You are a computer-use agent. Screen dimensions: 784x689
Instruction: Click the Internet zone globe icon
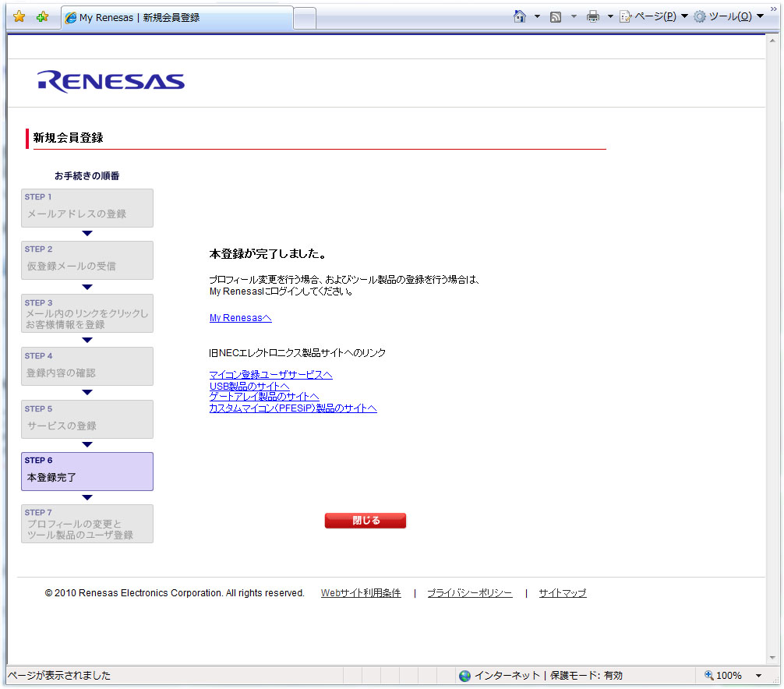point(465,676)
